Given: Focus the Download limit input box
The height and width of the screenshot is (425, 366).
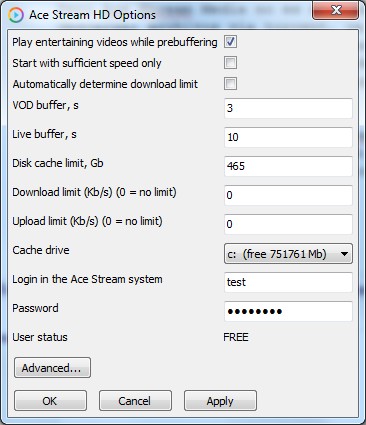Looking at the screenshot, I should click(x=288, y=195).
